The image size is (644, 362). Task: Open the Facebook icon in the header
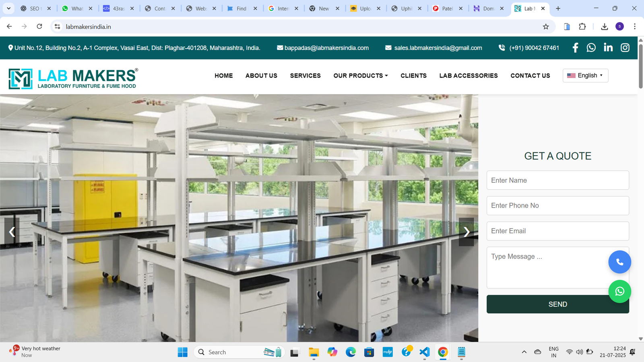click(575, 47)
